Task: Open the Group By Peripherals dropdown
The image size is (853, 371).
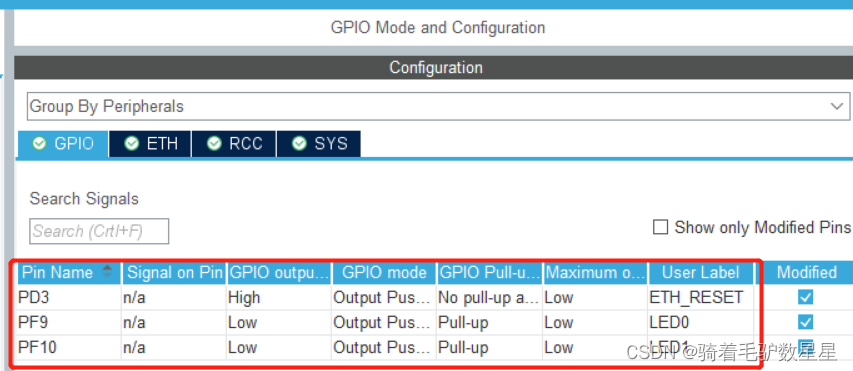Action: [438, 106]
